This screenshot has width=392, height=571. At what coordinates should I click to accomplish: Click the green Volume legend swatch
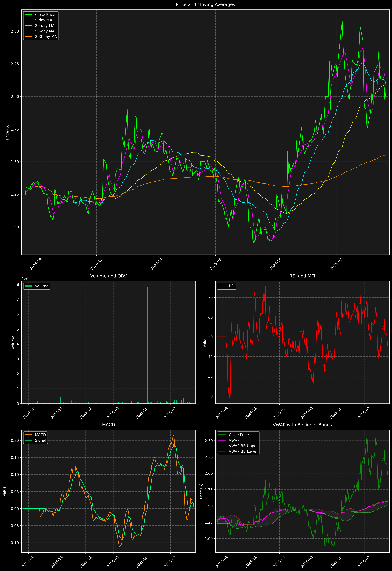click(x=29, y=286)
